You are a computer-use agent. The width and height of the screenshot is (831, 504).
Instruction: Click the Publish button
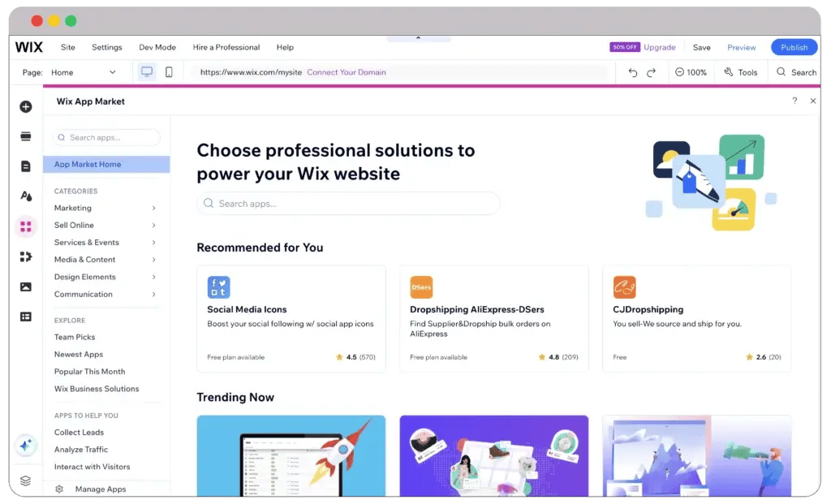click(x=794, y=47)
